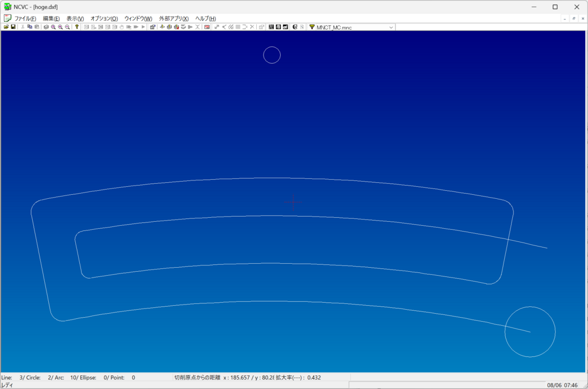Screen dimensions: 588x389
Task: Click the red-marked cube toolbar icon
Action: point(176,27)
